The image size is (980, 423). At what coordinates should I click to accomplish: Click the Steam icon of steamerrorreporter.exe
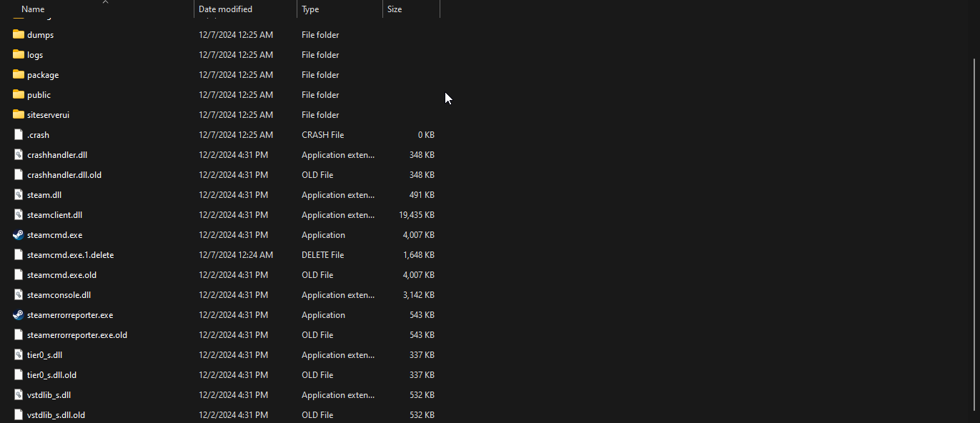pyautogui.click(x=19, y=314)
